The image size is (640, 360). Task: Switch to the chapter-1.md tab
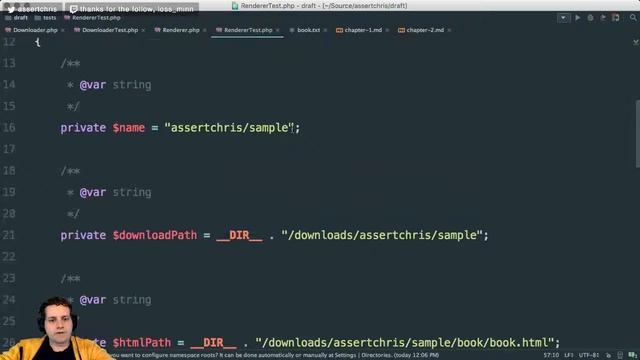click(x=363, y=30)
